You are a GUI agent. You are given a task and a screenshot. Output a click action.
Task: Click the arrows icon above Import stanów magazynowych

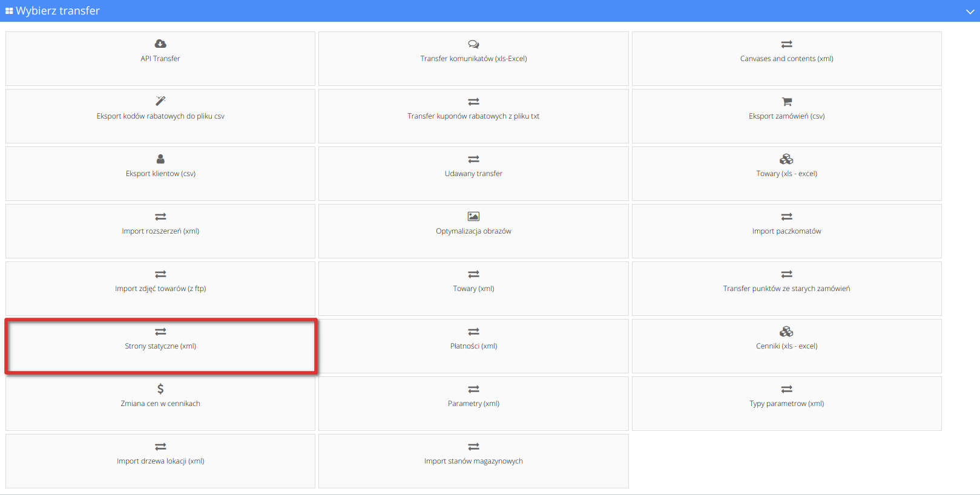click(x=473, y=447)
